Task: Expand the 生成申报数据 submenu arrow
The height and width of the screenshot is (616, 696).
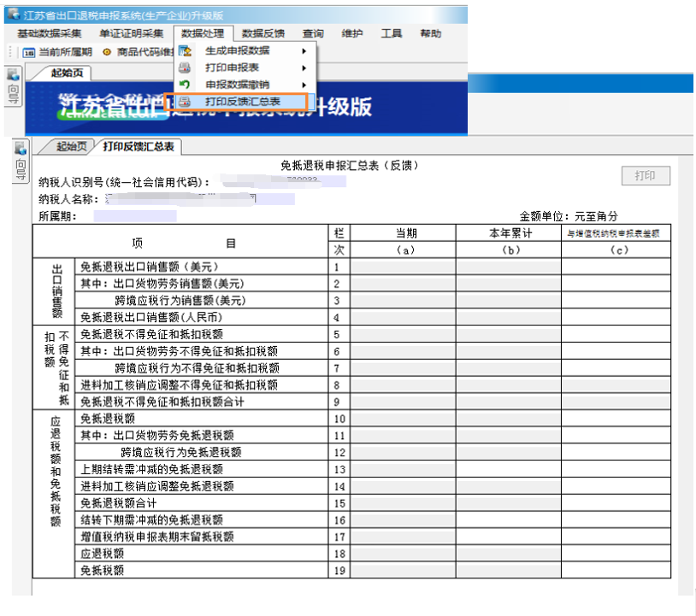Action: coord(304,51)
